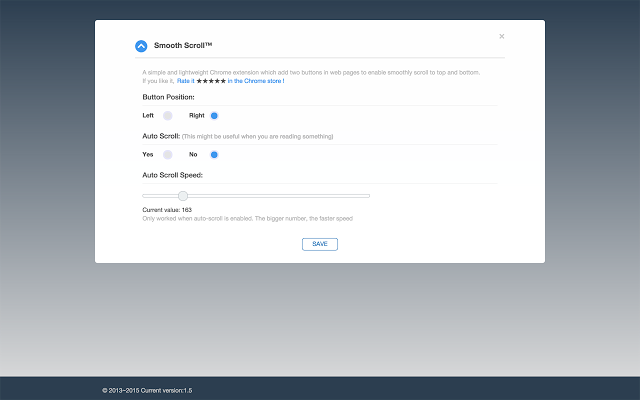Click the Auto Scroll Speed slider track
This screenshot has width=640, height=400.
(256, 196)
